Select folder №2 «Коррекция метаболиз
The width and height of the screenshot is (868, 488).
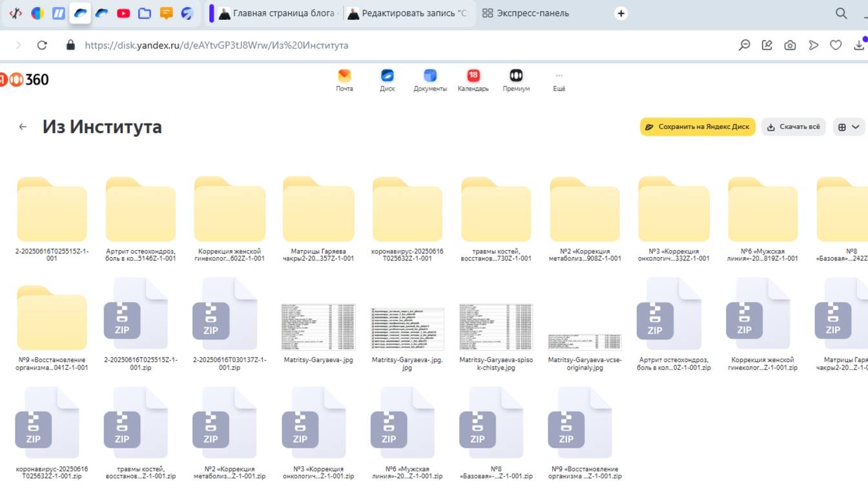(585, 218)
